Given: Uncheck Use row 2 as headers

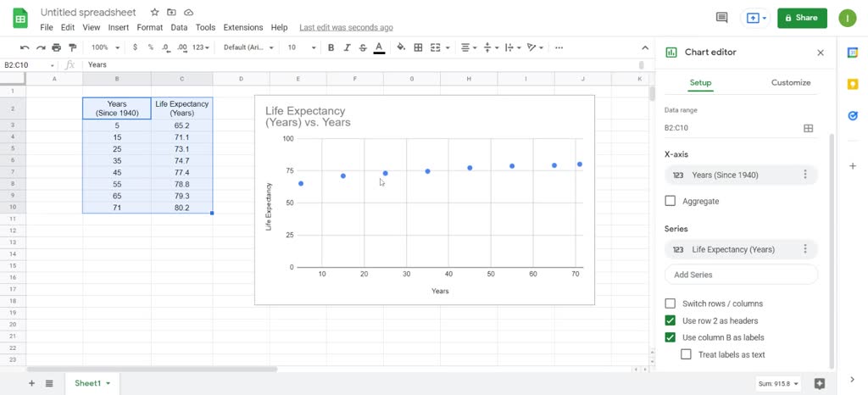Looking at the screenshot, I should point(670,320).
